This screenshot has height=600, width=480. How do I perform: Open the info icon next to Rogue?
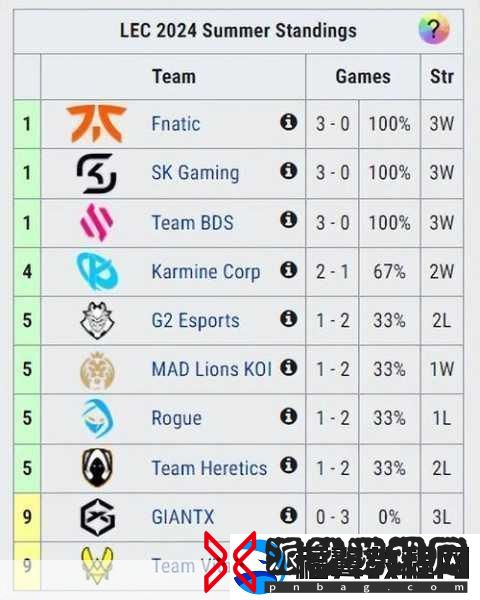pos(289,416)
